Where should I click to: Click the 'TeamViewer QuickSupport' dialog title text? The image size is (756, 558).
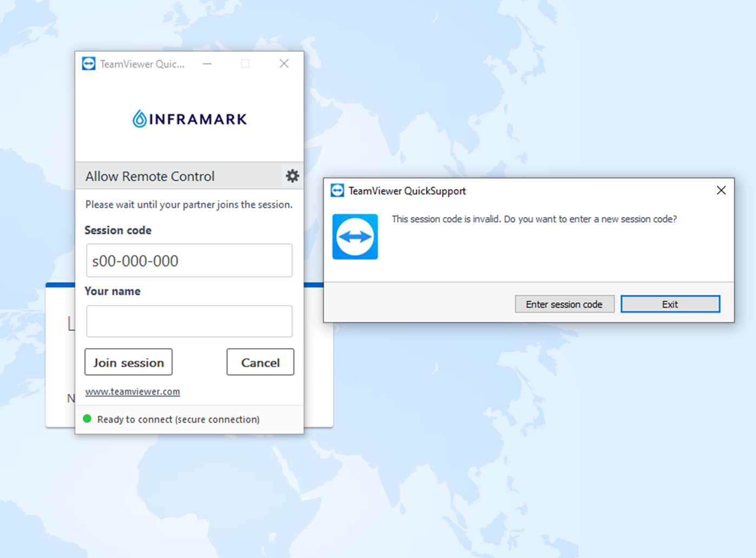pyautogui.click(x=407, y=191)
